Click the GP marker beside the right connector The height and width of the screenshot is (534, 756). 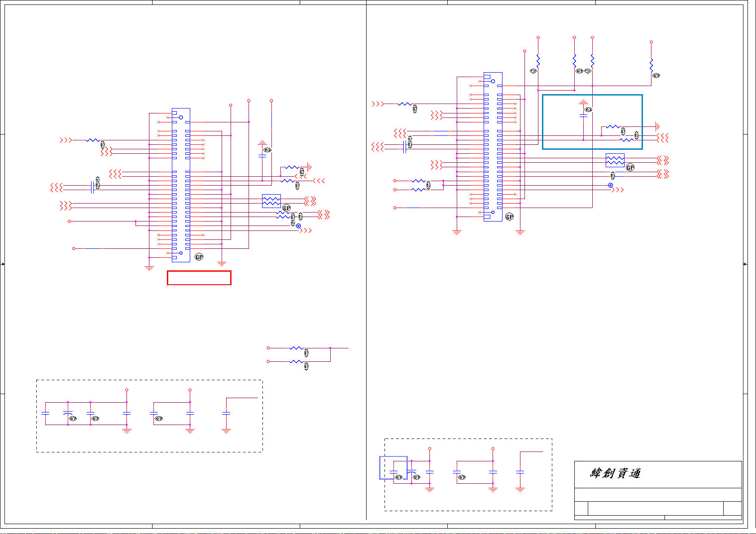pos(509,217)
